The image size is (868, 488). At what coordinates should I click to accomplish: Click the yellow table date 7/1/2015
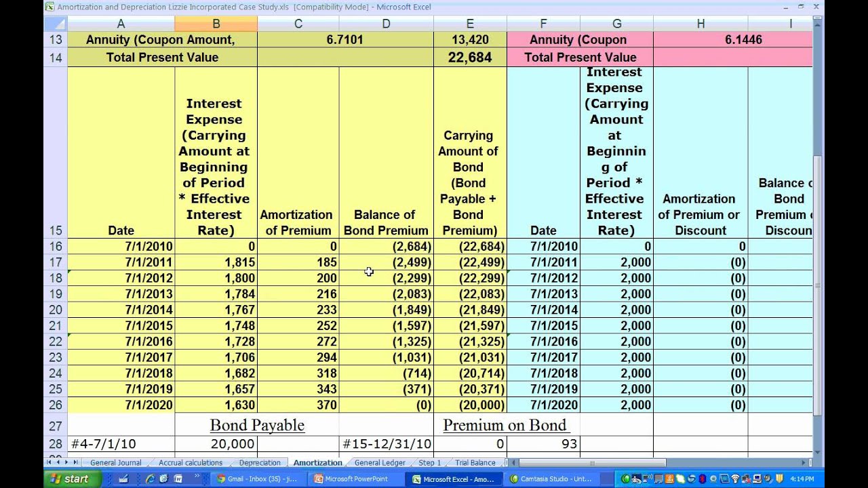click(x=121, y=326)
